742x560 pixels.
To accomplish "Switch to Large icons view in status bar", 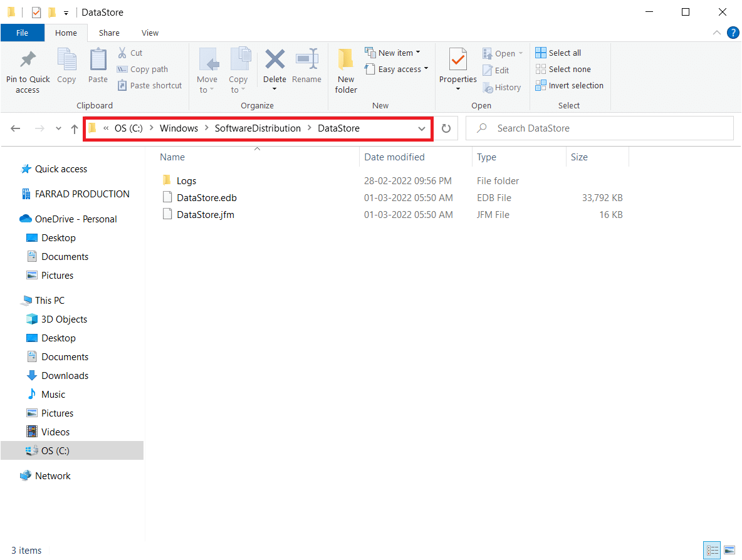I will pos(729,550).
